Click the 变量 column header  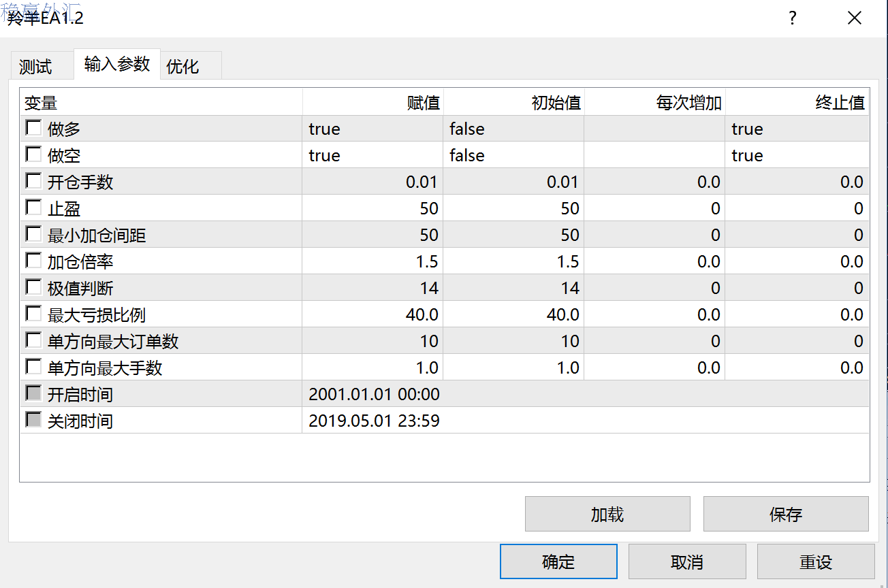tap(161, 102)
